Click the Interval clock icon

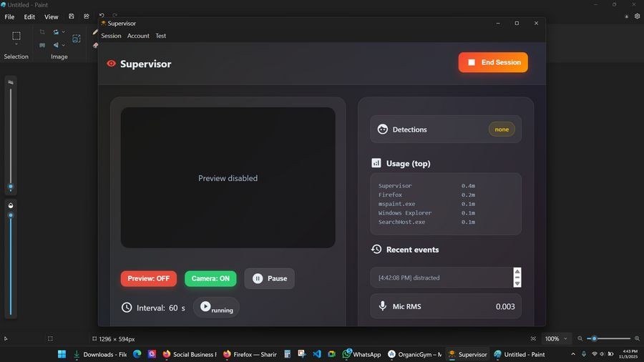(127, 308)
